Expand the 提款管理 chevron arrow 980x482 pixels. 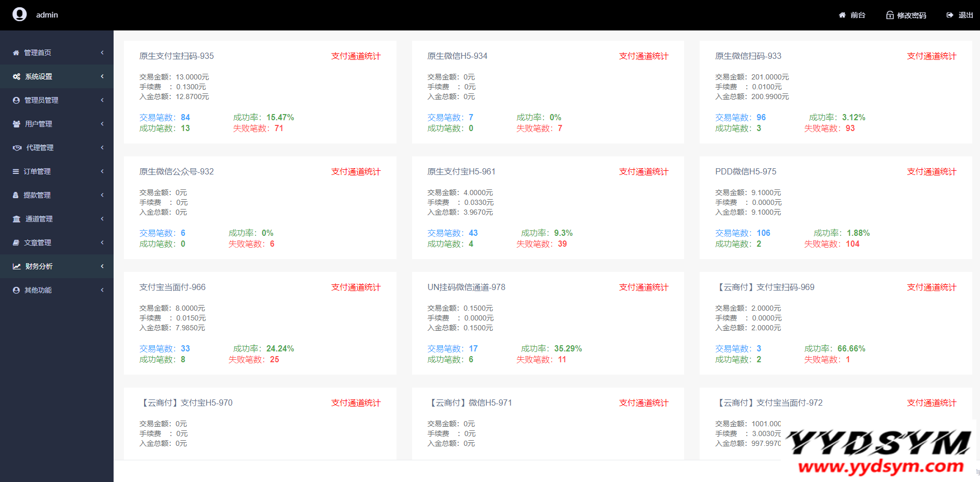click(x=102, y=195)
